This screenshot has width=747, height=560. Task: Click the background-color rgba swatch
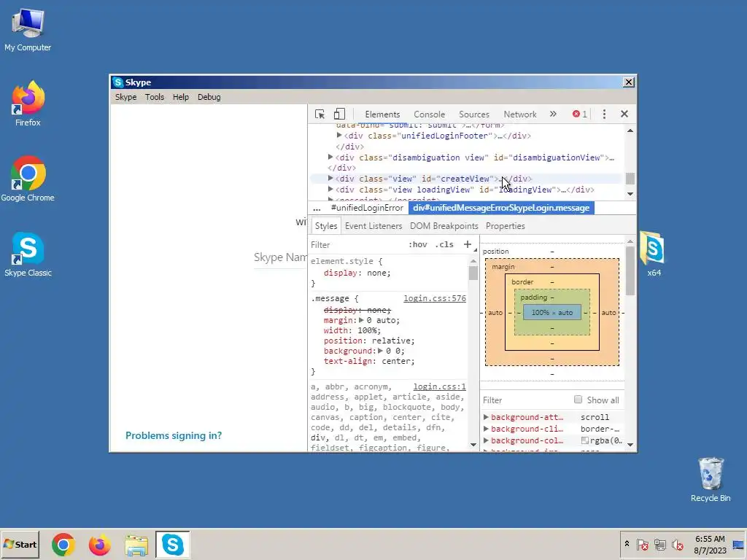(x=585, y=441)
